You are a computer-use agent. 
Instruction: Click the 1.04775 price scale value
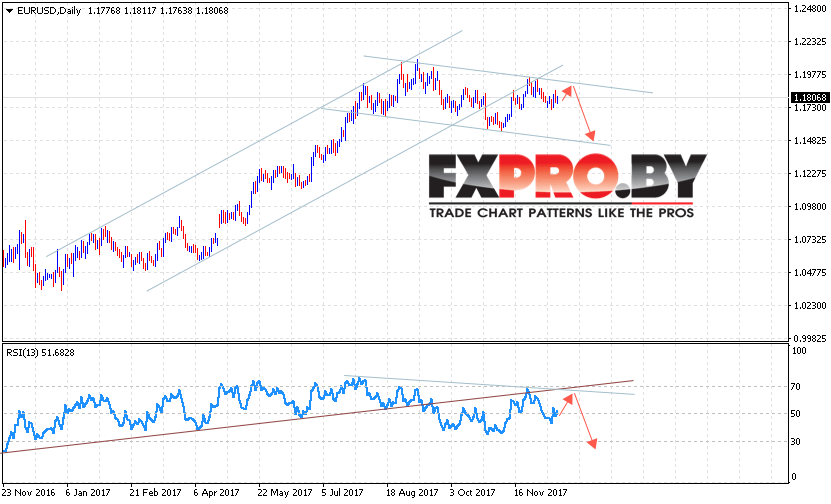click(x=810, y=272)
